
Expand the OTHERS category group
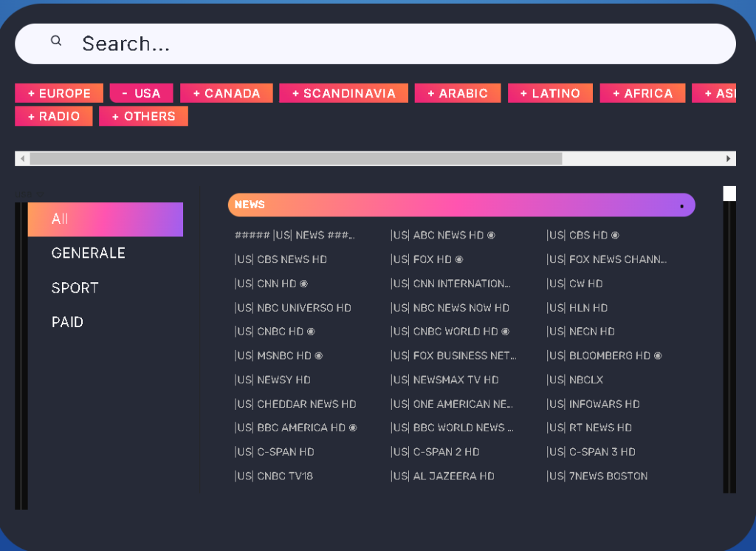click(x=143, y=116)
